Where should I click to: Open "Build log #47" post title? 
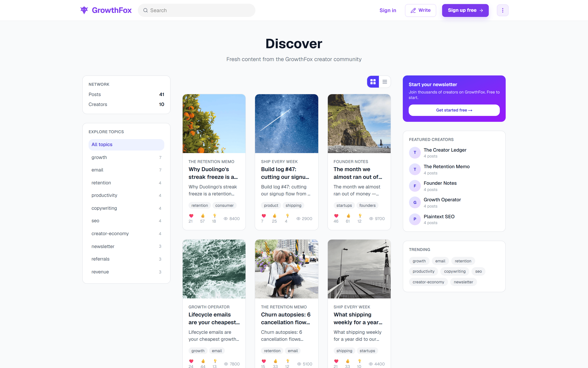pos(285,173)
